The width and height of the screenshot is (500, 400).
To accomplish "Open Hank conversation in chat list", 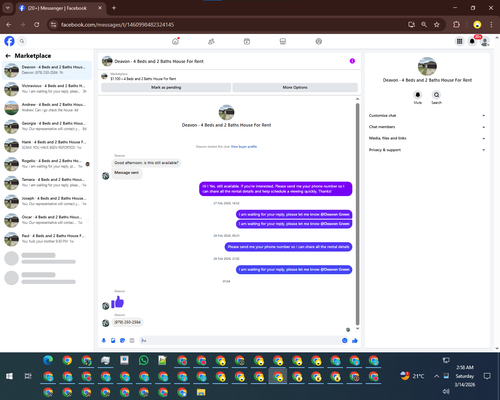I will coord(47,145).
